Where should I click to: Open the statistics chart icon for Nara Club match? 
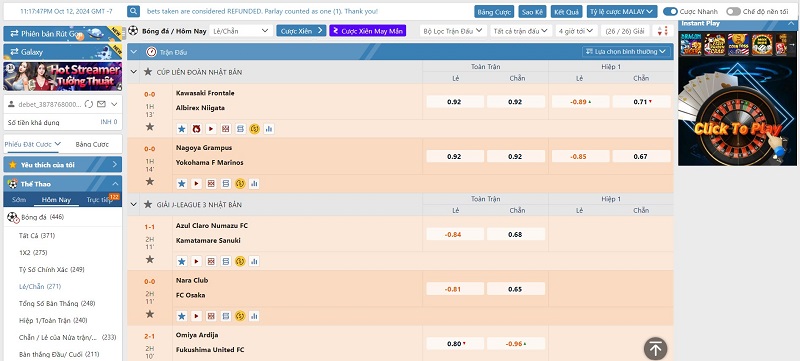(x=254, y=316)
